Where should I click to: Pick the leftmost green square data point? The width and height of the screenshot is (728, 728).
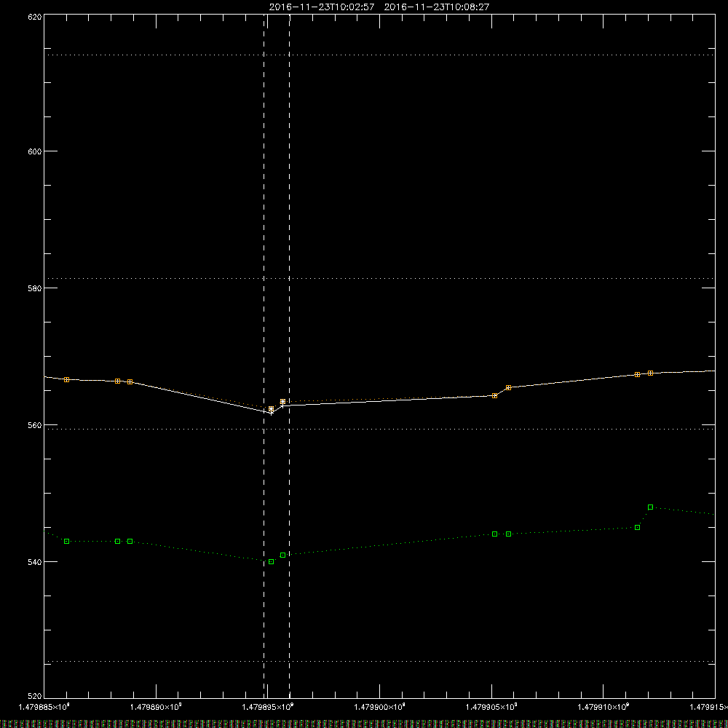pos(66,542)
